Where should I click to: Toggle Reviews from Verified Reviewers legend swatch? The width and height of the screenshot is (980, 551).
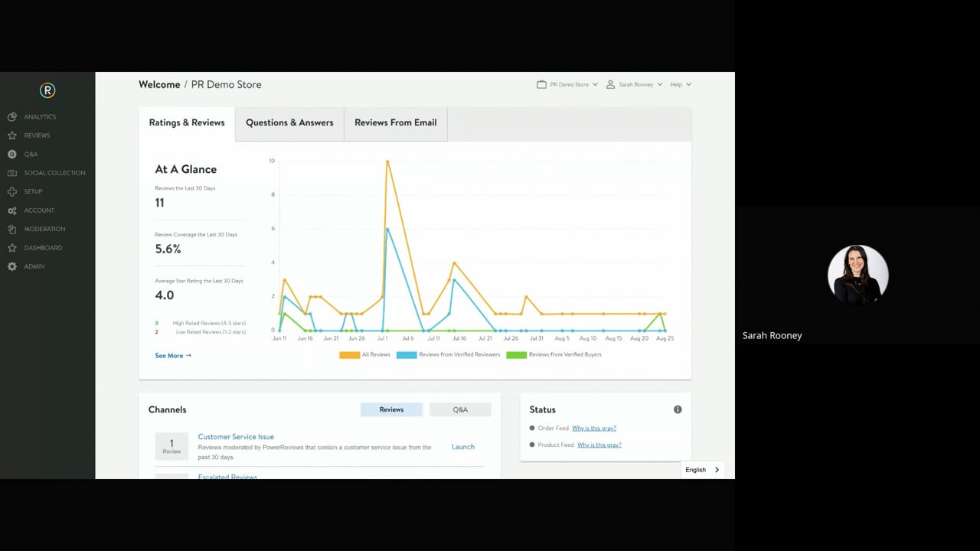click(x=407, y=355)
